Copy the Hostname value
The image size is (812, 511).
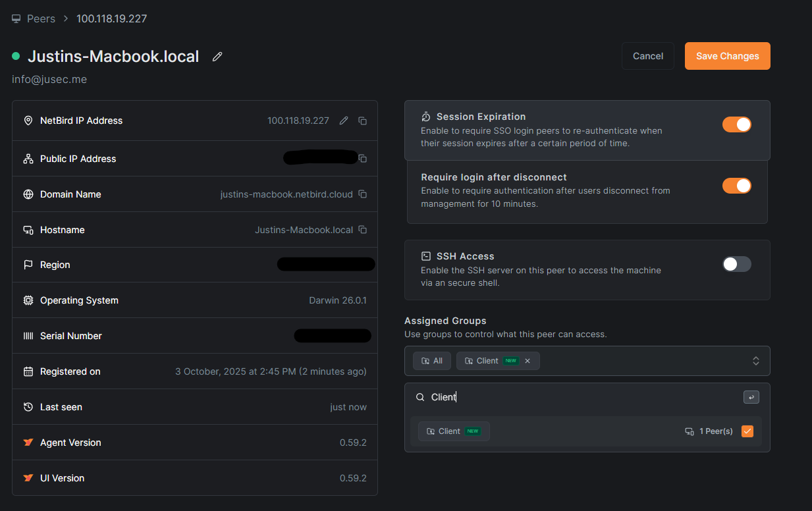pyautogui.click(x=362, y=230)
